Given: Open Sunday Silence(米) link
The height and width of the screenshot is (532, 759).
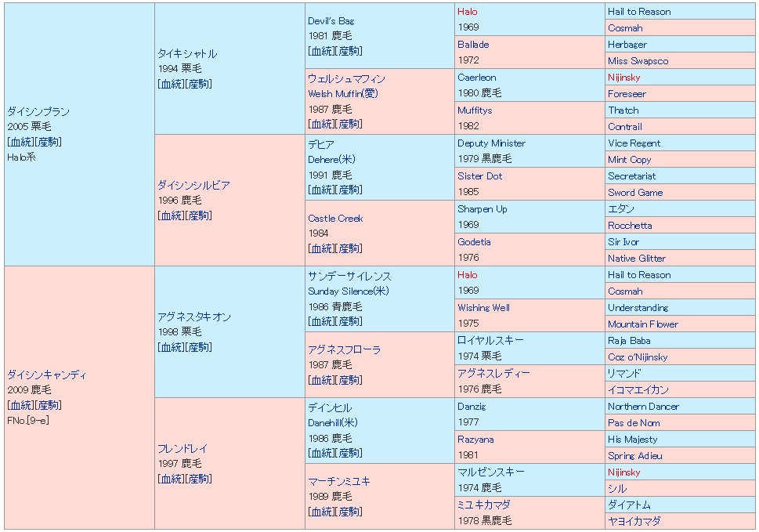Looking at the screenshot, I should click(348, 291).
